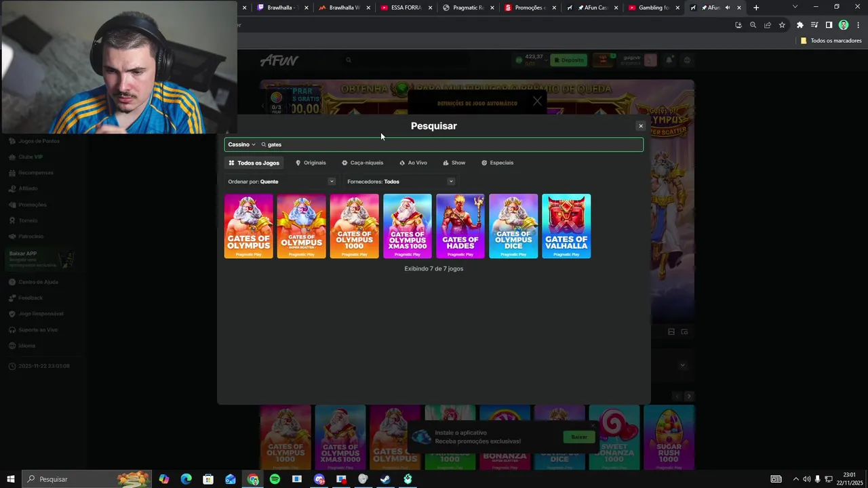The image size is (868, 488).
Task: Click the Depósito button in the header
Action: tap(569, 60)
